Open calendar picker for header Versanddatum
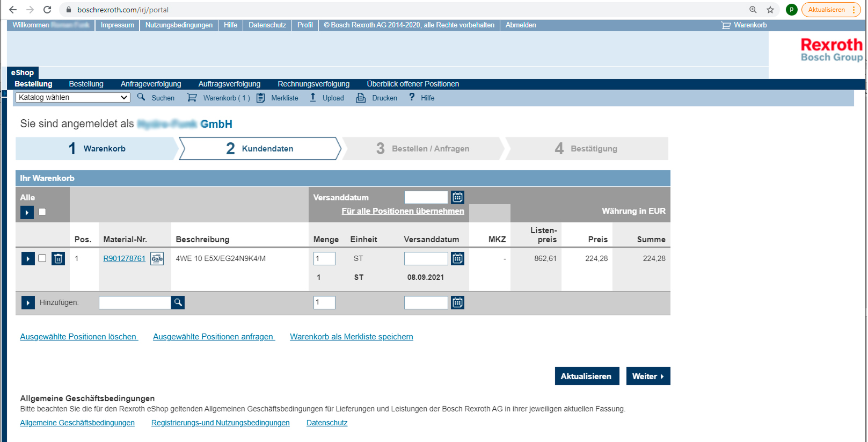This screenshot has height=442, width=868. (457, 198)
